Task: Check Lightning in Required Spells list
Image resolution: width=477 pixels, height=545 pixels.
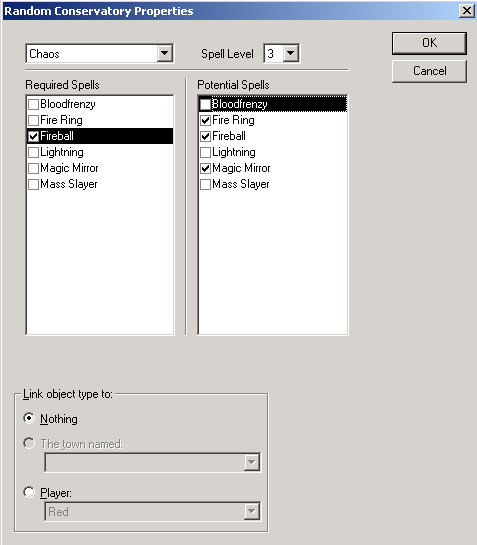Action: click(33, 152)
